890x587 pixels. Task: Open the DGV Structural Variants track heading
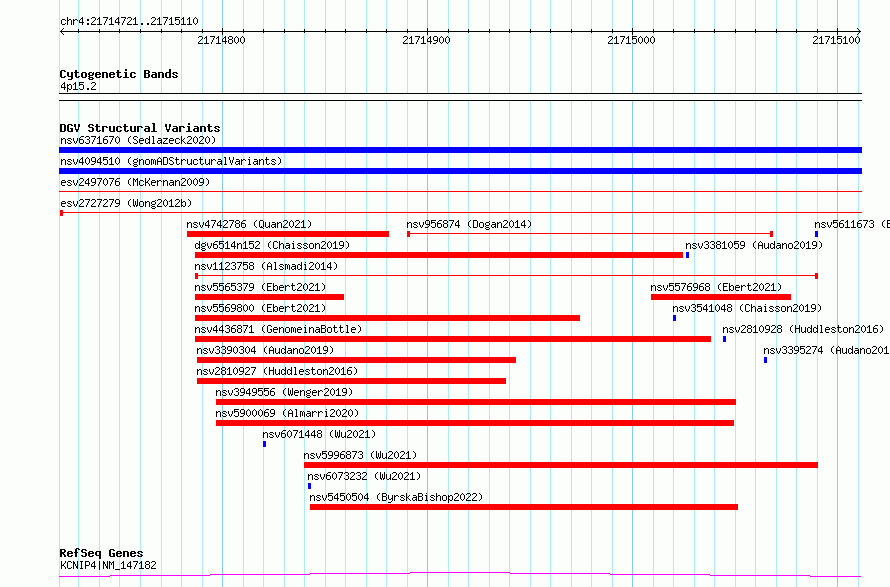click(140, 128)
